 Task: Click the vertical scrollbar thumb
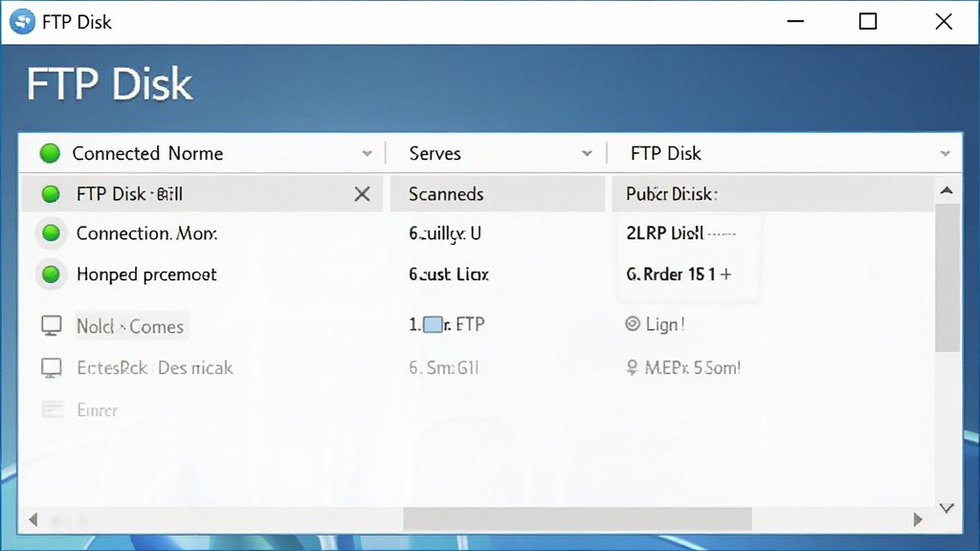tap(947, 277)
